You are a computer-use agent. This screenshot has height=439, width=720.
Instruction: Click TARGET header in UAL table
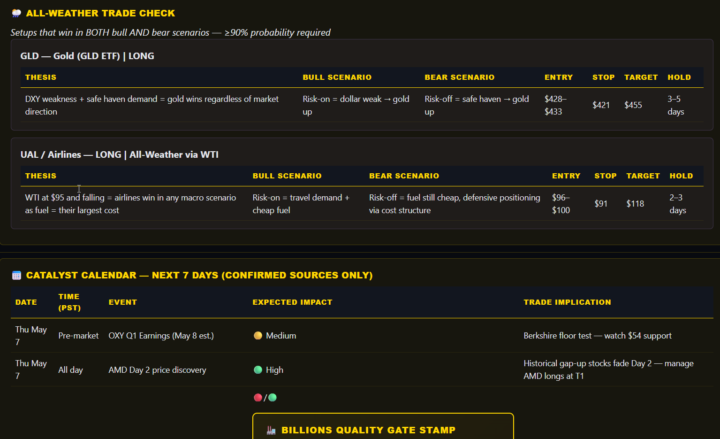pos(643,176)
